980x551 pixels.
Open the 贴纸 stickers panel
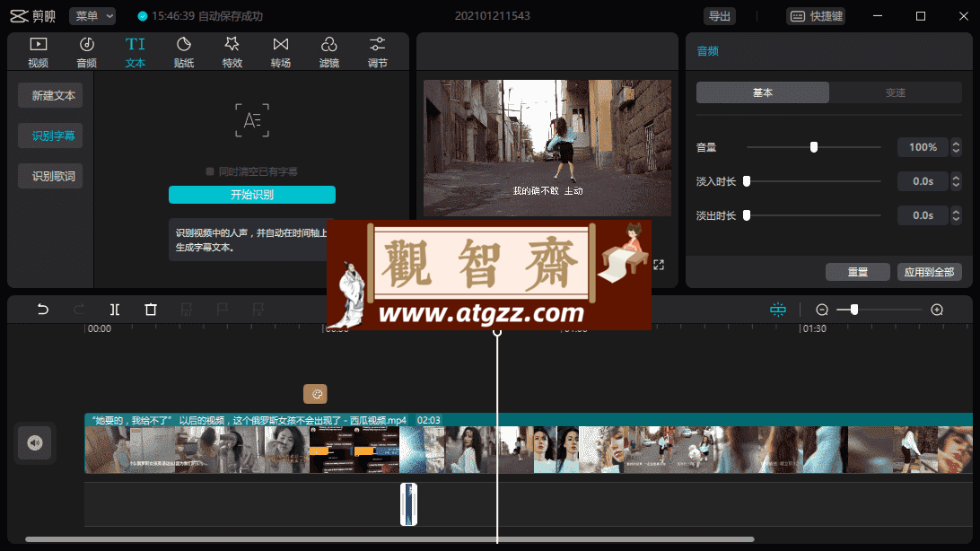[x=184, y=52]
